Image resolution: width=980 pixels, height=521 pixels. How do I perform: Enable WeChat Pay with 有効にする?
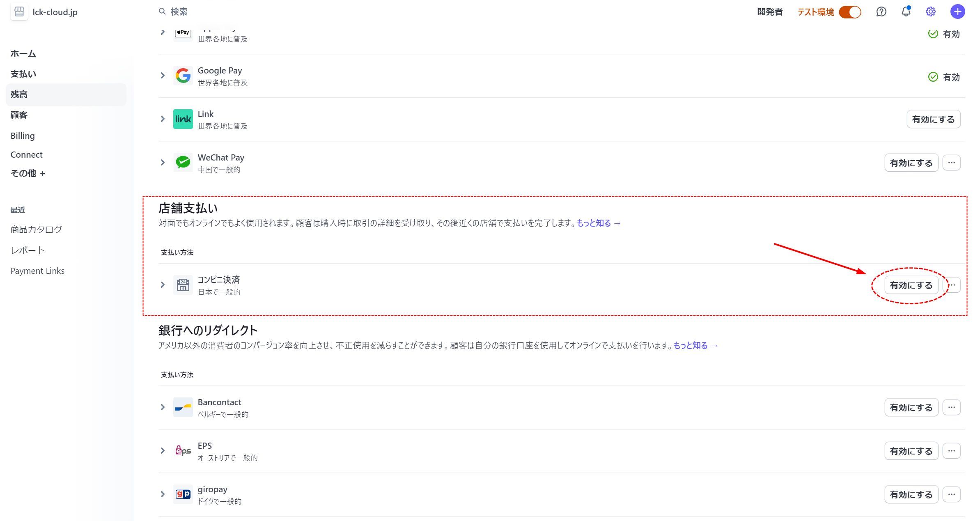(x=911, y=163)
